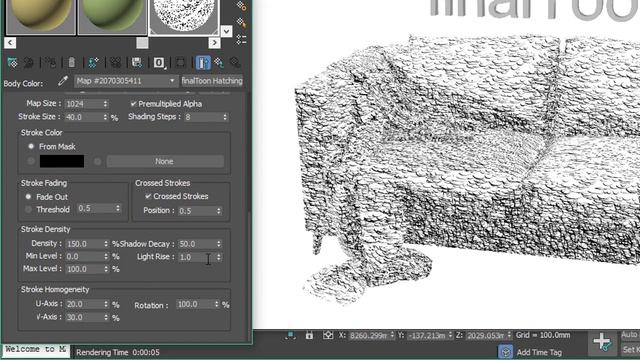Click Get Material icon in Material Editor toolbar
This screenshot has width=640, height=360.
coord(13,62)
